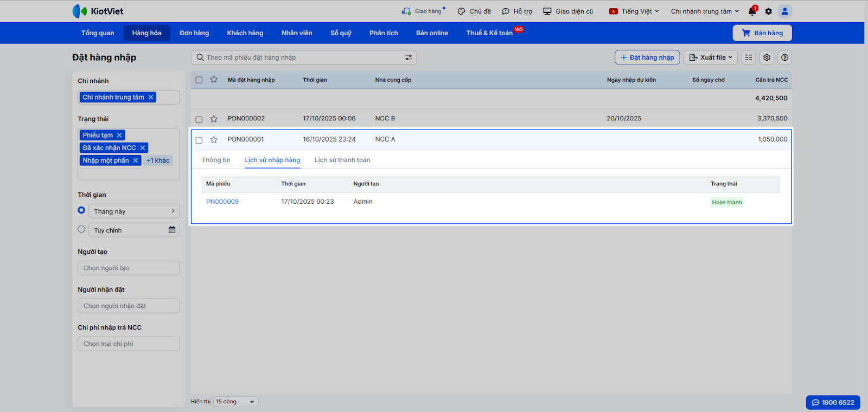The width and height of the screenshot is (868, 412).
Task: Click the help question mark icon
Action: coord(784,57)
